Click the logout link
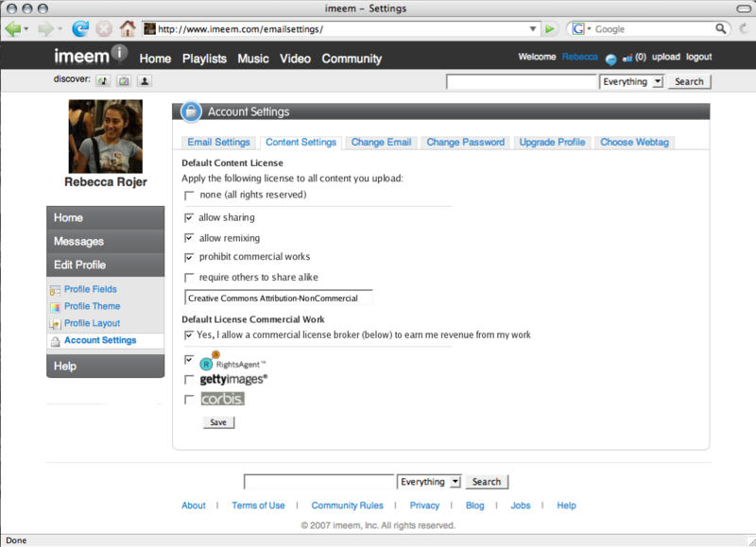 pos(698,57)
